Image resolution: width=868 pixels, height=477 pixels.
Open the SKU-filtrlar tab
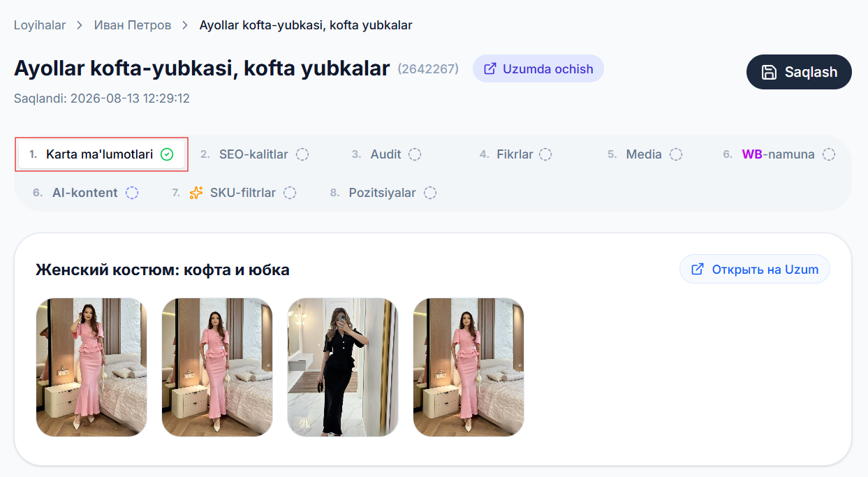pyautogui.click(x=234, y=193)
